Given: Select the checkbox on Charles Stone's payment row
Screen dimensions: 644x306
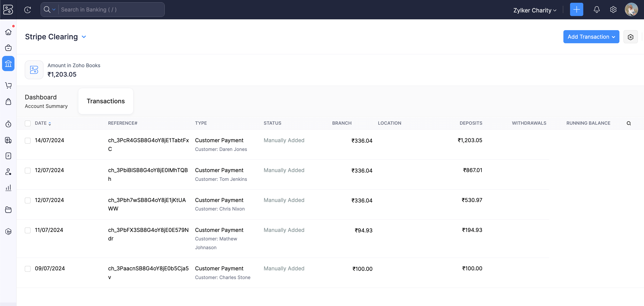Looking at the screenshot, I should click(x=28, y=269).
